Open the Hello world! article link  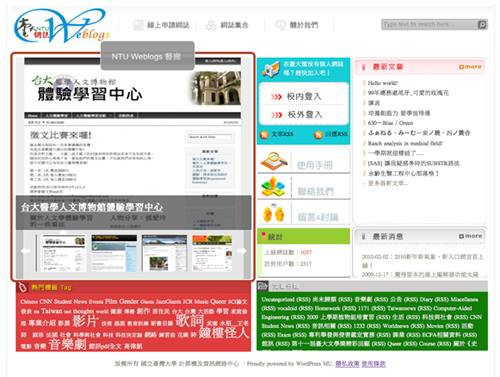tap(383, 83)
